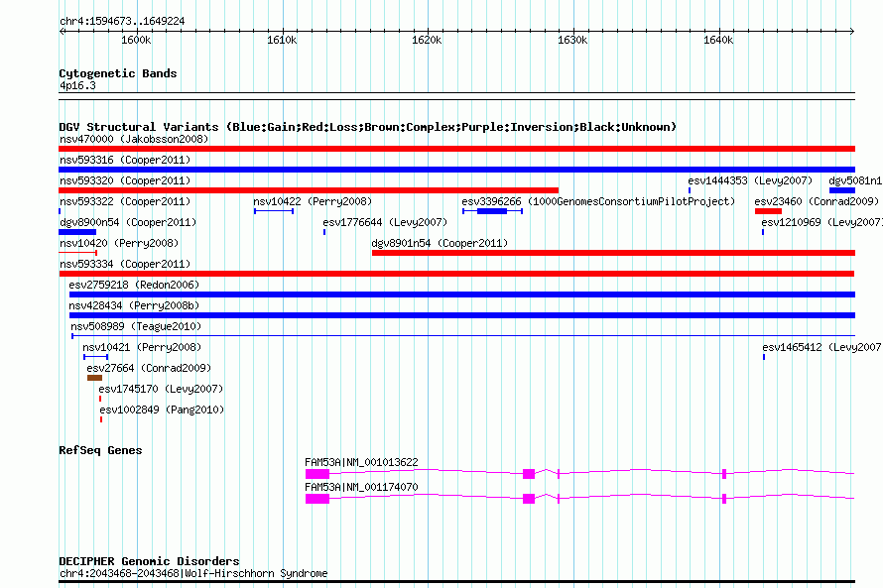
Task: Open the dgv8901n54 (Cooper2011) label
Action: click(440, 243)
